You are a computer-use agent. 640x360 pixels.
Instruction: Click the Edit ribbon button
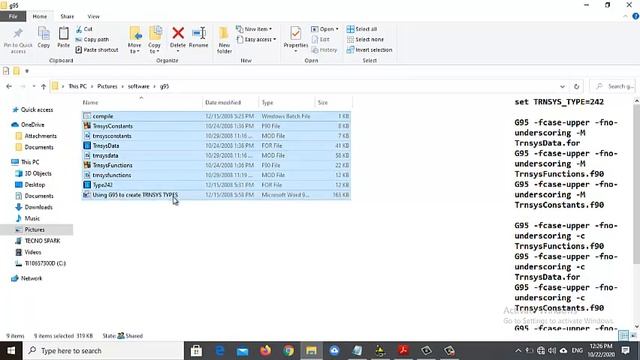(321, 40)
